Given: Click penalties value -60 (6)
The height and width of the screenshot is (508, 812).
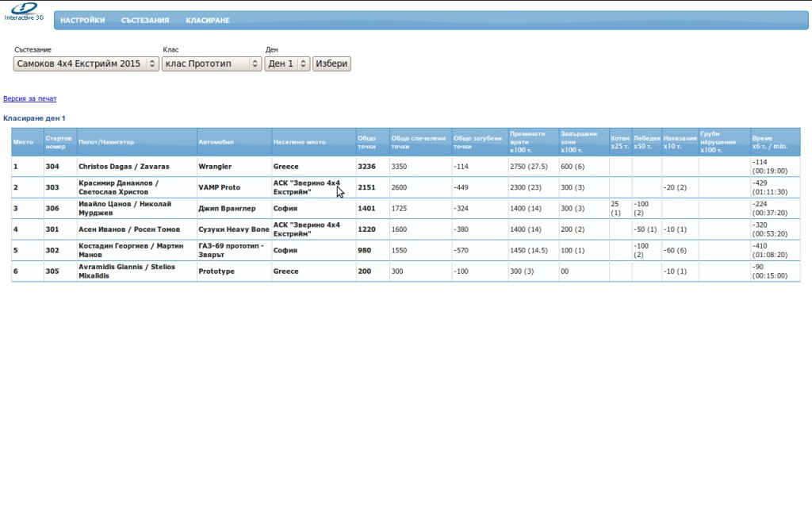Looking at the screenshot, I should [676, 250].
